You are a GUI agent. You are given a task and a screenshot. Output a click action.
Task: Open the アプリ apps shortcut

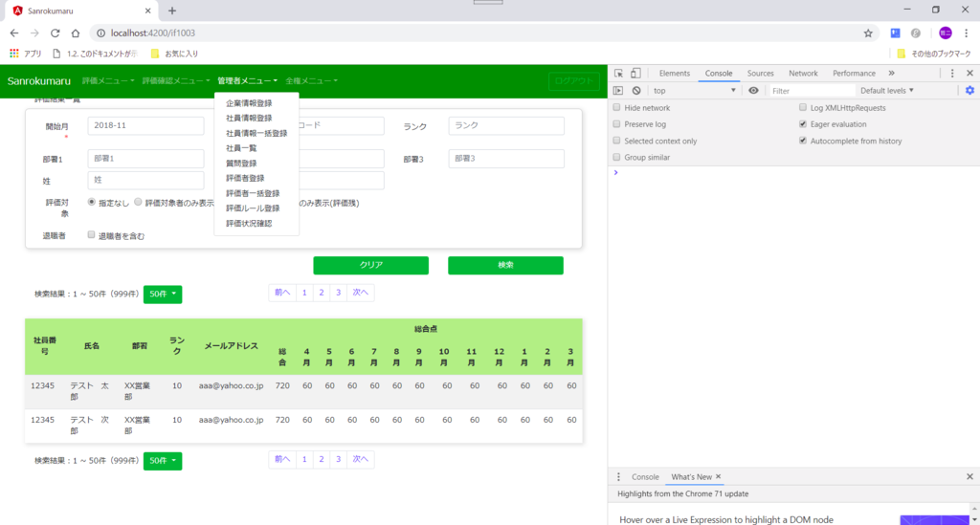(x=26, y=54)
